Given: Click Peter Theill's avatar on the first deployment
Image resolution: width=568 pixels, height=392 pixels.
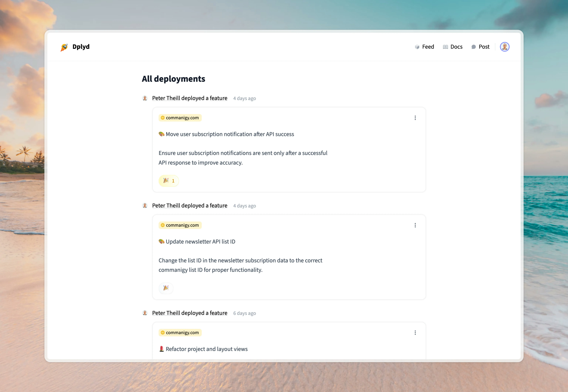Looking at the screenshot, I should pos(145,98).
